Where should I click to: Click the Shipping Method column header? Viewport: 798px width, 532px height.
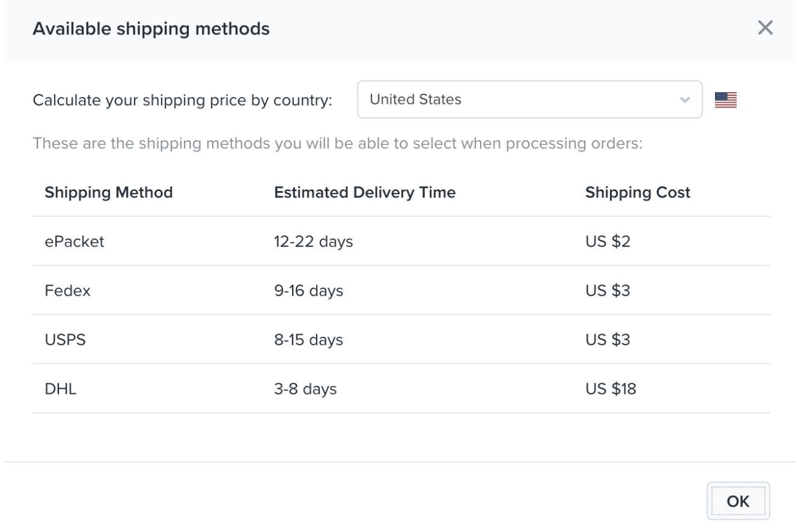point(108,193)
